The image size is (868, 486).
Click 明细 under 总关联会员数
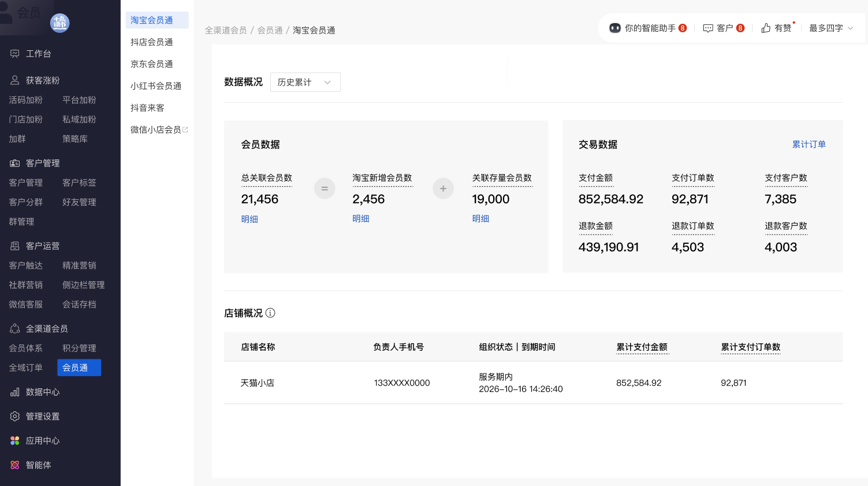[x=249, y=219]
